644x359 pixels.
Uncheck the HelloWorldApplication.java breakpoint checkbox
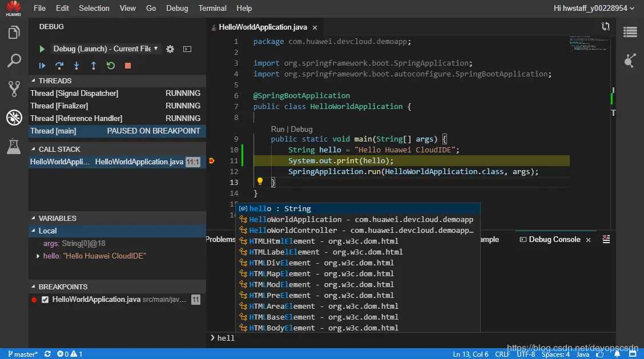click(x=45, y=300)
